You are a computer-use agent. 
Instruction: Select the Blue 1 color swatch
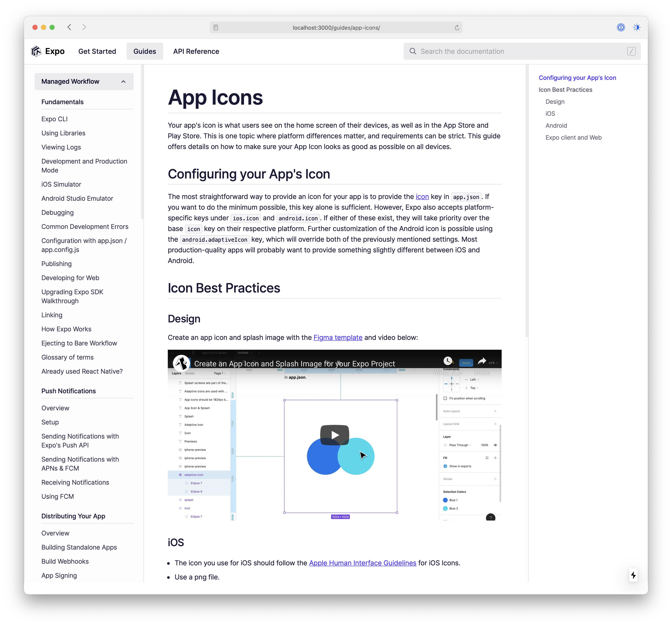[x=446, y=500]
